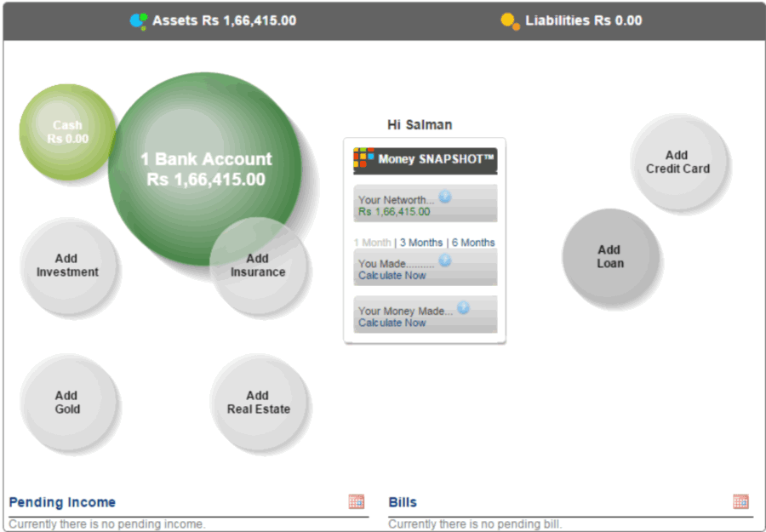
Task: Click Calculate Now under You Made
Action: click(x=392, y=276)
